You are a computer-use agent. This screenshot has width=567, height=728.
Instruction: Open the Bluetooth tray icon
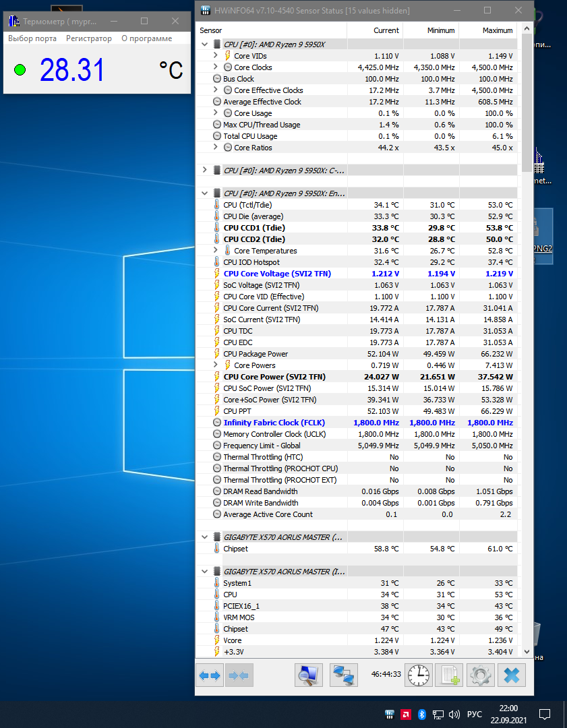coord(421,714)
